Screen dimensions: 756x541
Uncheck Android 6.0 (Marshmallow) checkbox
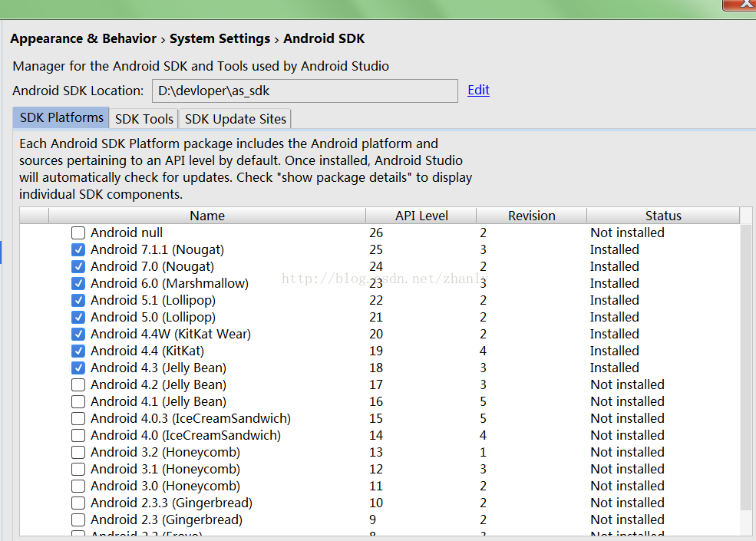coord(78,283)
